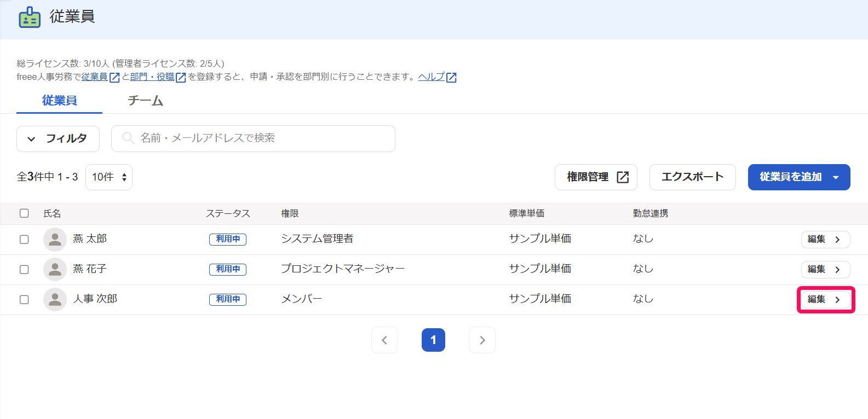Open the 部門・役職 external link
Image resolution: width=868 pixels, height=419 pixels.
pyautogui.click(x=158, y=77)
